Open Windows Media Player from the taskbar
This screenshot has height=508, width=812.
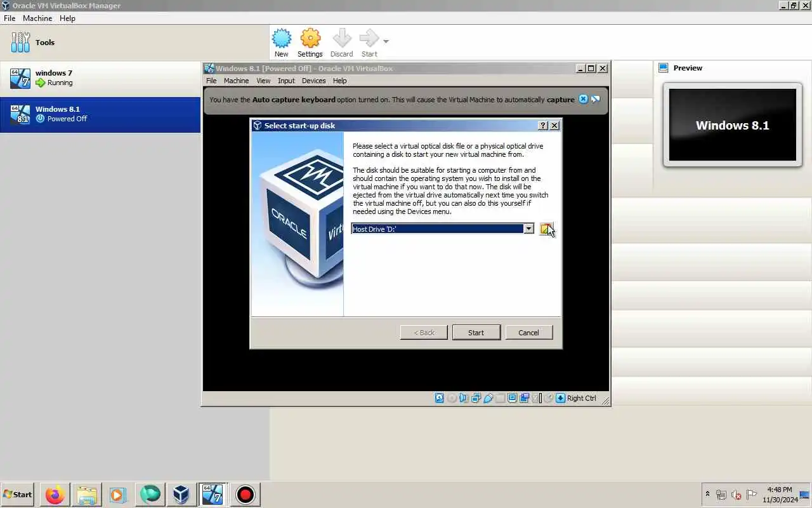[119, 495]
